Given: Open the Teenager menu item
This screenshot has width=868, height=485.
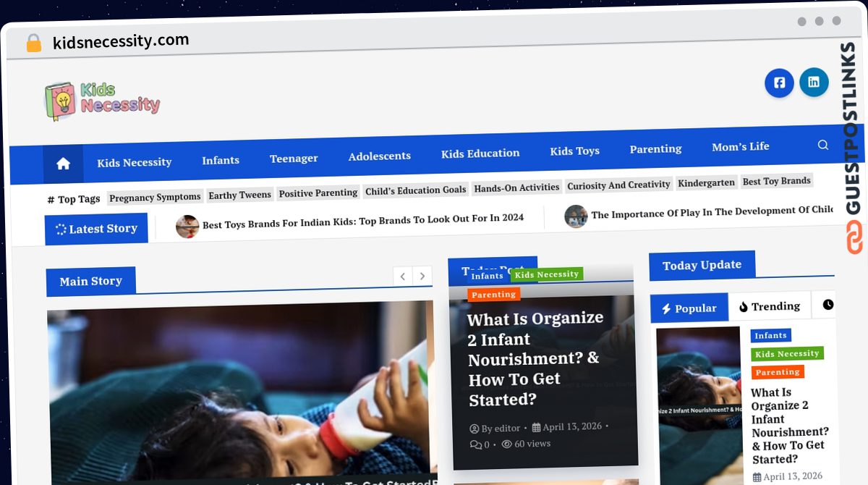Looking at the screenshot, I should point(294,159).
